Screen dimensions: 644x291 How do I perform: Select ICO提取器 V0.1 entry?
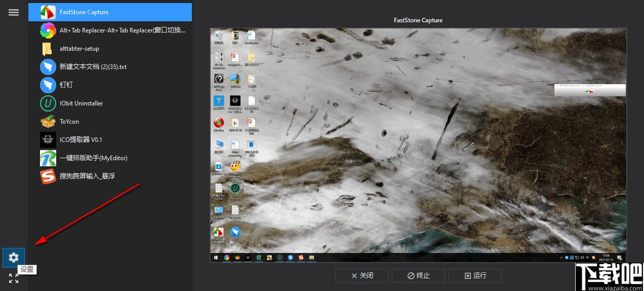click(110, 140)
